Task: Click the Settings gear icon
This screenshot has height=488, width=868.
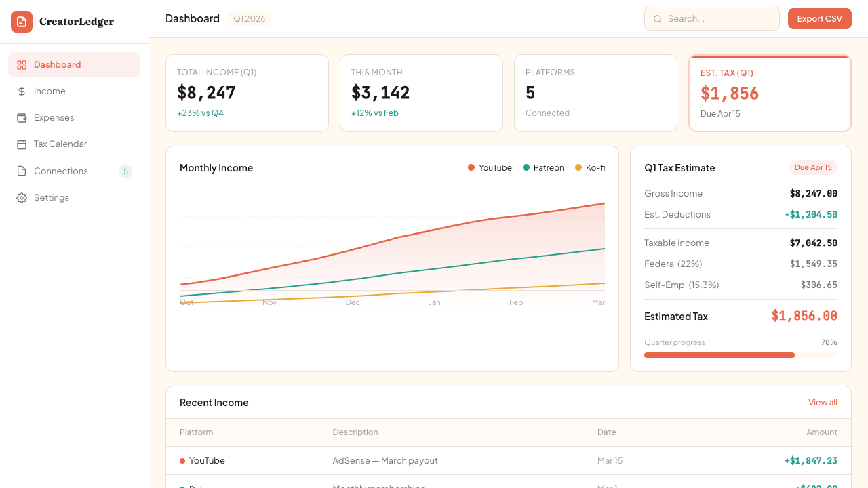Action: tap(22, 198)
